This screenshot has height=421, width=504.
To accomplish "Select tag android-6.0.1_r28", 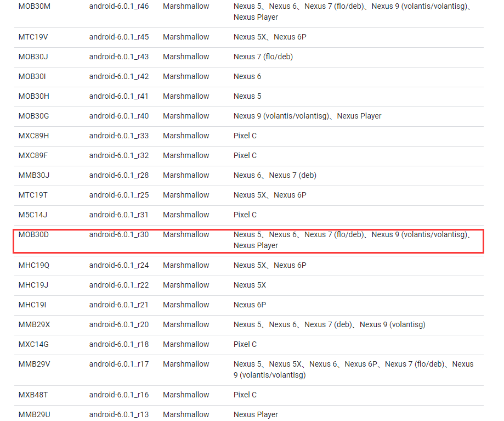I will point(119,175).
